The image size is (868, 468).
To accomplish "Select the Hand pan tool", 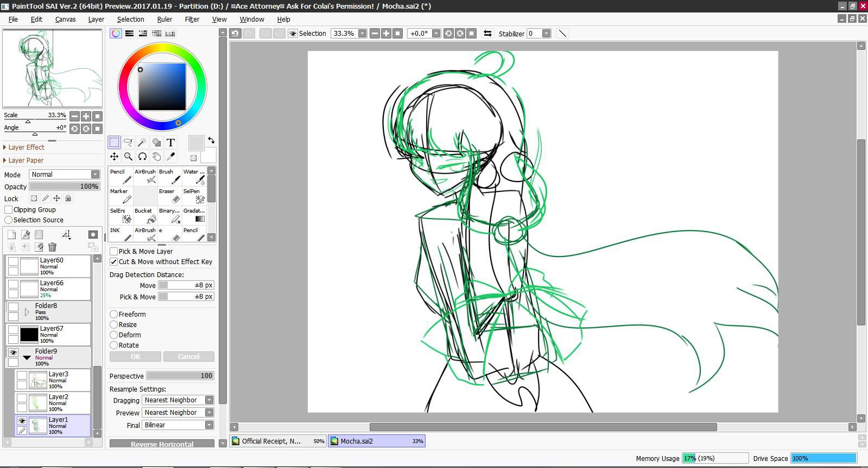I will pyautogui.click(x=156, y=157).
